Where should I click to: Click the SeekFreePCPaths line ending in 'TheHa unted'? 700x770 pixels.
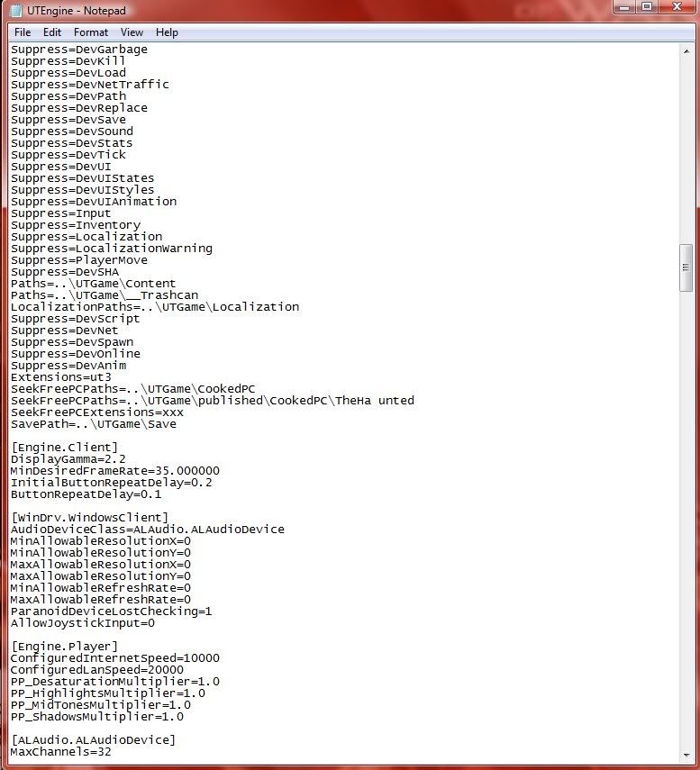(x=213, y=401)
